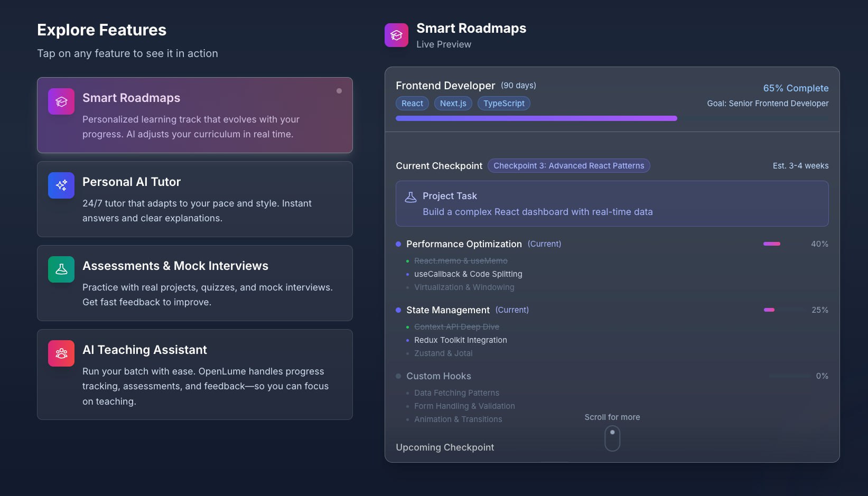Click the AI Teaching Assistant people icon
868x496 pixels.
pos(61,353)
